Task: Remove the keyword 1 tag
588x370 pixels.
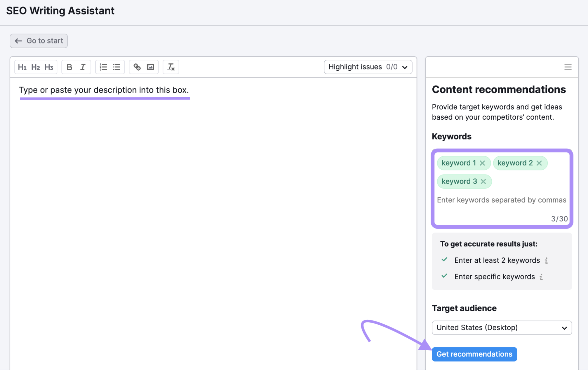Action: (x=483, y=163)
